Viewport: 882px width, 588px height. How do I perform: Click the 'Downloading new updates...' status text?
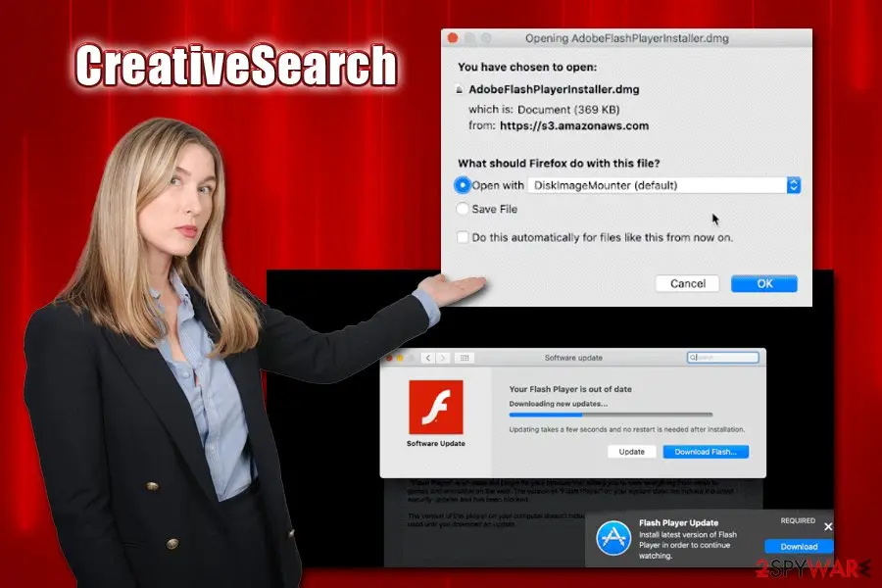coord(558,404)
